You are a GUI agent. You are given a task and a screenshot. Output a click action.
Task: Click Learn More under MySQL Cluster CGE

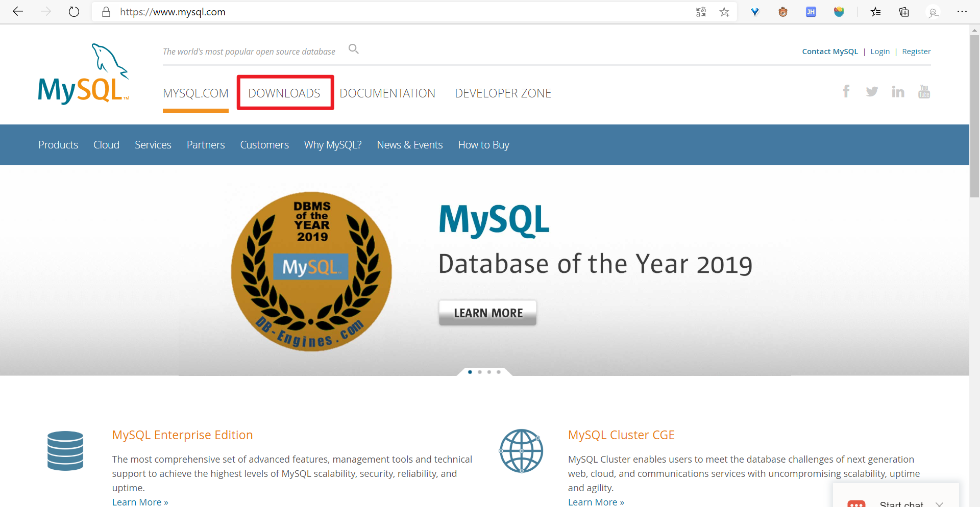596,502
